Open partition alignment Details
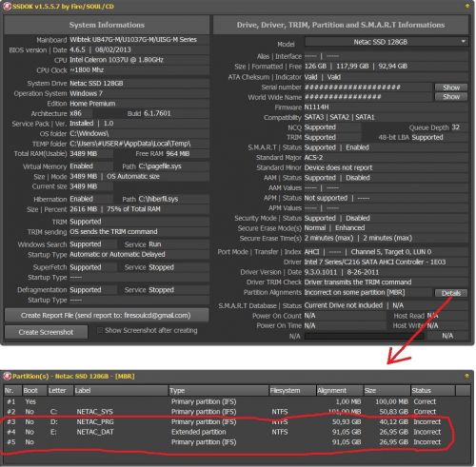This screenshot has width=476, height=467. click(451, 293)
